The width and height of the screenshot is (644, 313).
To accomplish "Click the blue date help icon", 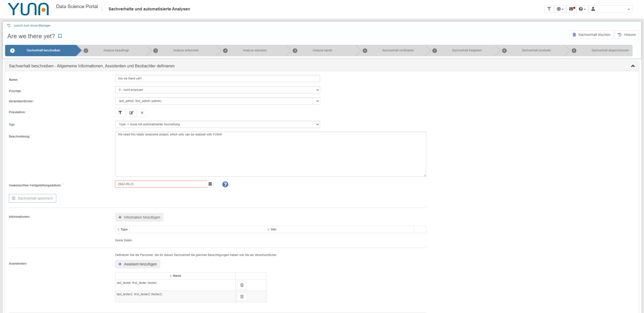I will click(x=225, y=184).
